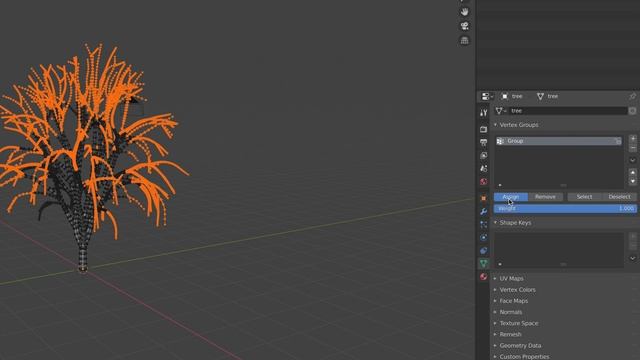Image resolution: width=640 pixels, height=360 pixels.
Task: Show vertex group list filter options
Action: (500, 185)
